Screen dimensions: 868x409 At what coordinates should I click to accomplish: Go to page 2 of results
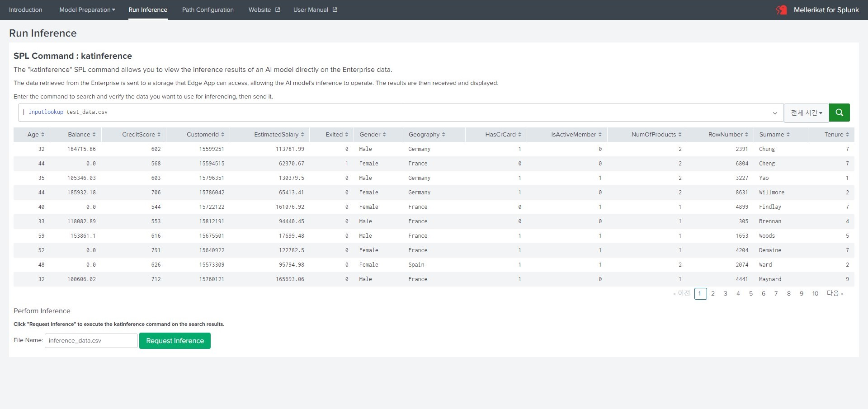[x=713, y=294]
